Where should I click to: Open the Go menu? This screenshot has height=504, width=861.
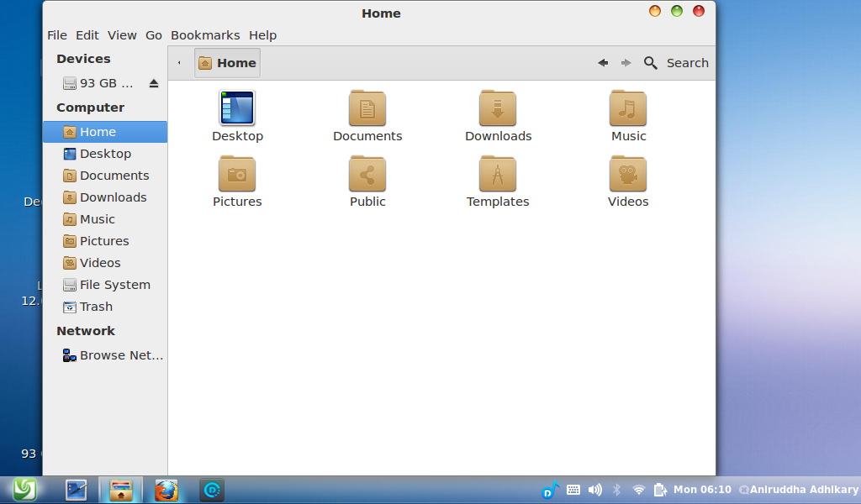click(x=154, y=35)
